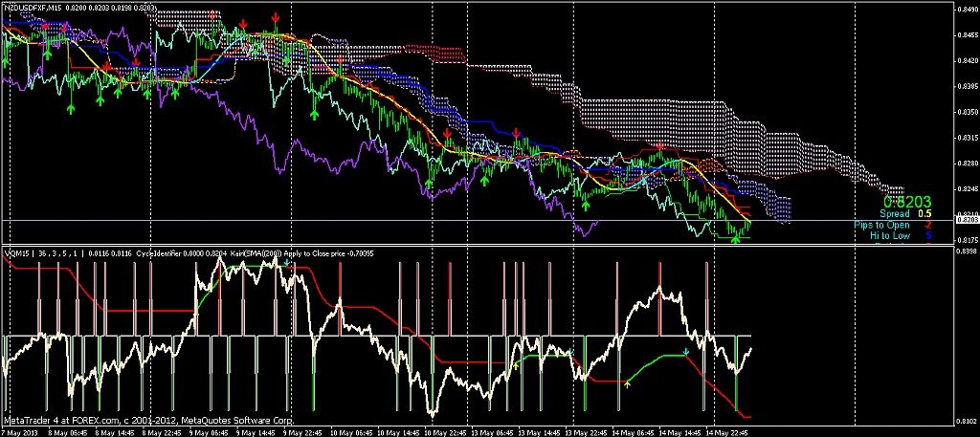Click the 0.8455 price axis label
Image resolution: width=980 pixels, height=437 pixels.
(x=967, y=35)
